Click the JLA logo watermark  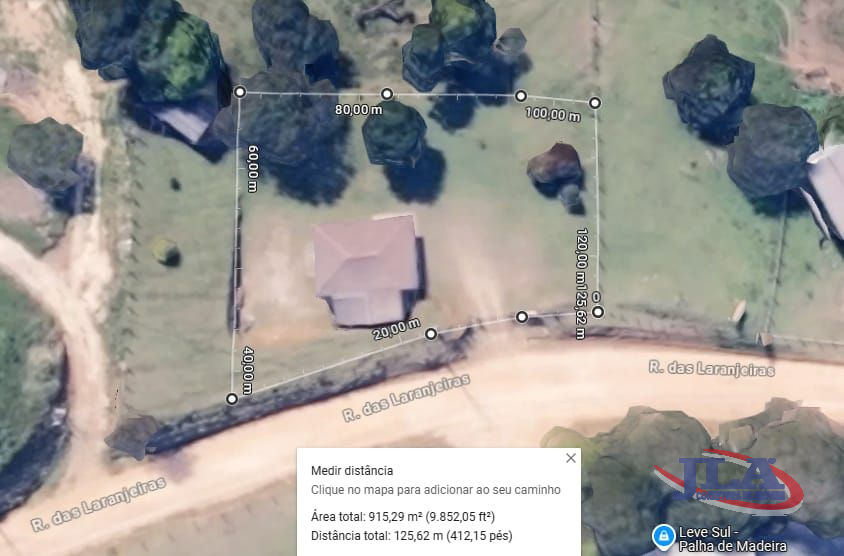coord(728,481)
